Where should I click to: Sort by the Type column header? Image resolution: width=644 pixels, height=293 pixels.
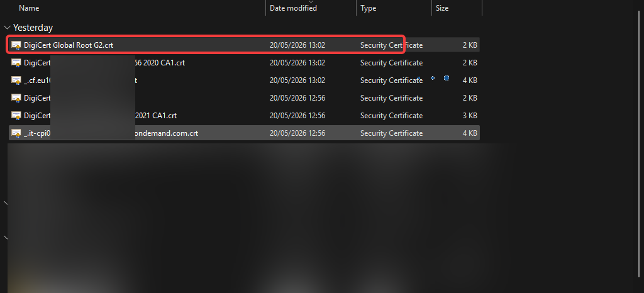368,8
